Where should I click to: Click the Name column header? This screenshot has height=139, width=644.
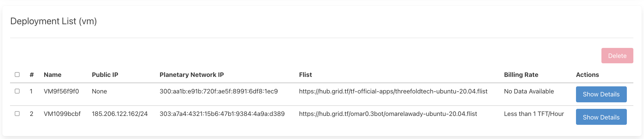point(53,75)
